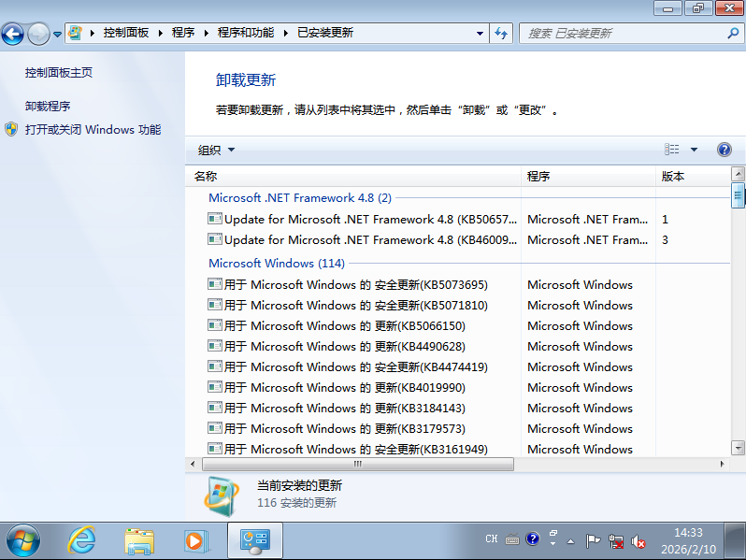Expand the arrow after 控制面板 breadcrumb
Screen dimensions: 746x560
pos(161,34)
